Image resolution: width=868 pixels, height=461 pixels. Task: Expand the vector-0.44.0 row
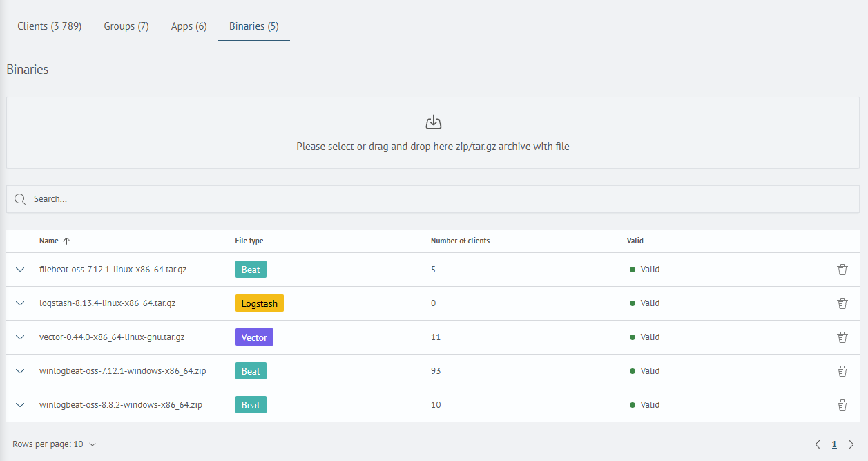click(20, 337)
